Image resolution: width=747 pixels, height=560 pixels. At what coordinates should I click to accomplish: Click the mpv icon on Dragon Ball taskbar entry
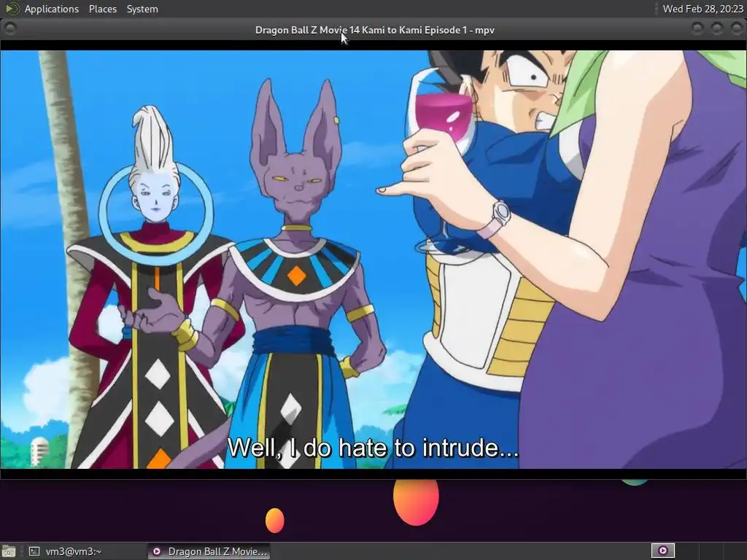click(x=156, y=551)
